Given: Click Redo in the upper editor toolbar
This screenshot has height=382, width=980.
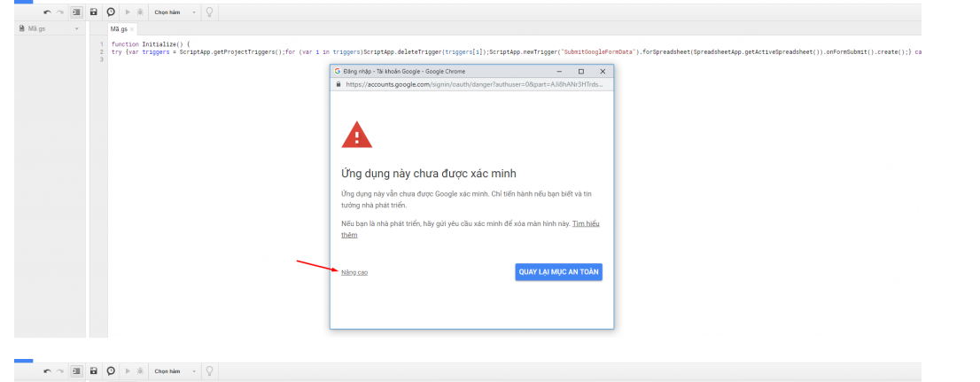Looking at the screenshot, I should tap(59, 12).
